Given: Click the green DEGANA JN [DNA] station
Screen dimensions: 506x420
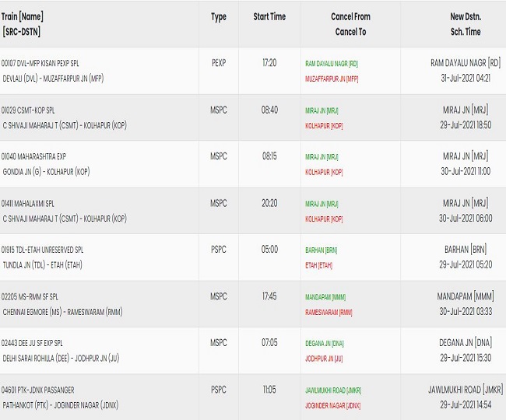Looking at the screenshot, I should coord(325,344).
